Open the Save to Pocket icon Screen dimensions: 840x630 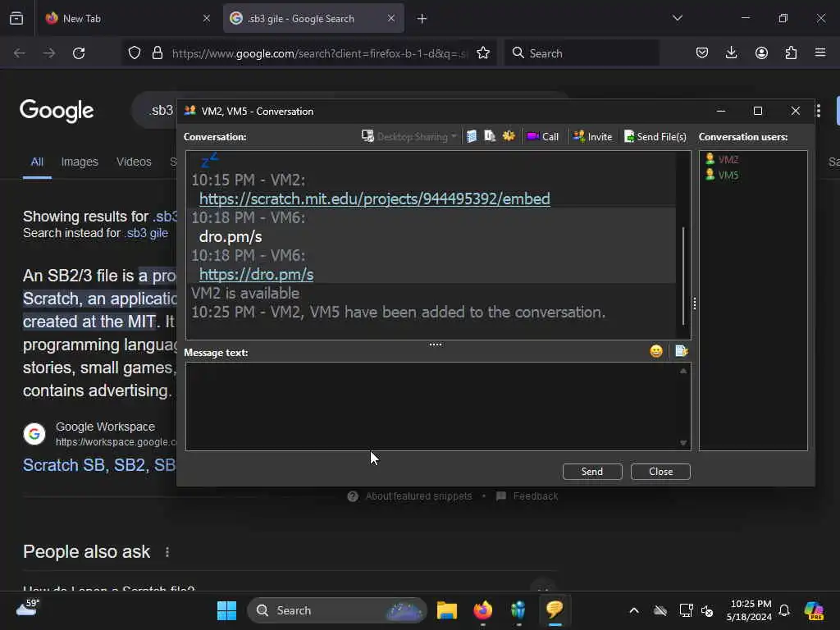(x=702, y=53)
